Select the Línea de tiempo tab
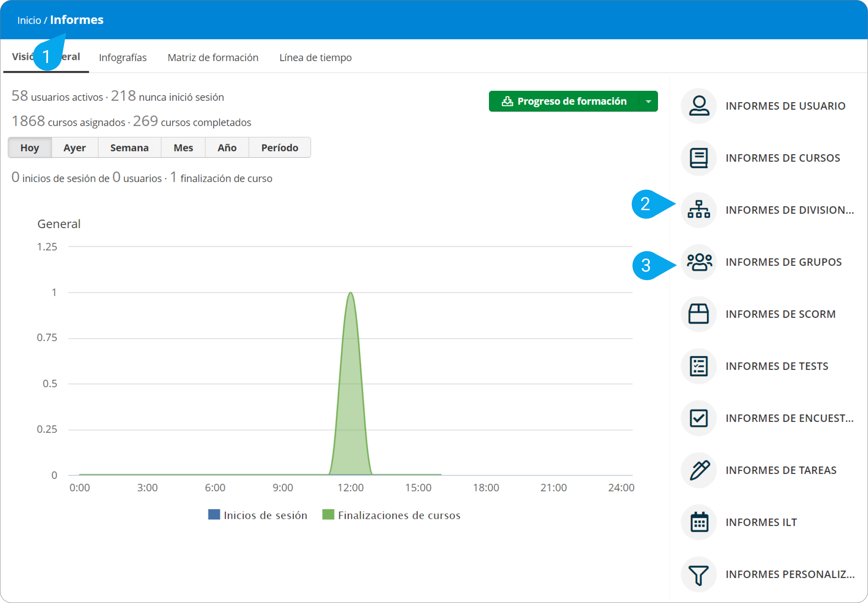 point(315,57)
